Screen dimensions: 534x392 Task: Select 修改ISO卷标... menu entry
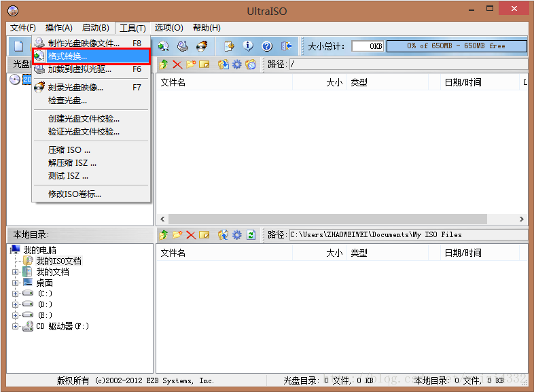pyautogui.click(x=91, y=194)
